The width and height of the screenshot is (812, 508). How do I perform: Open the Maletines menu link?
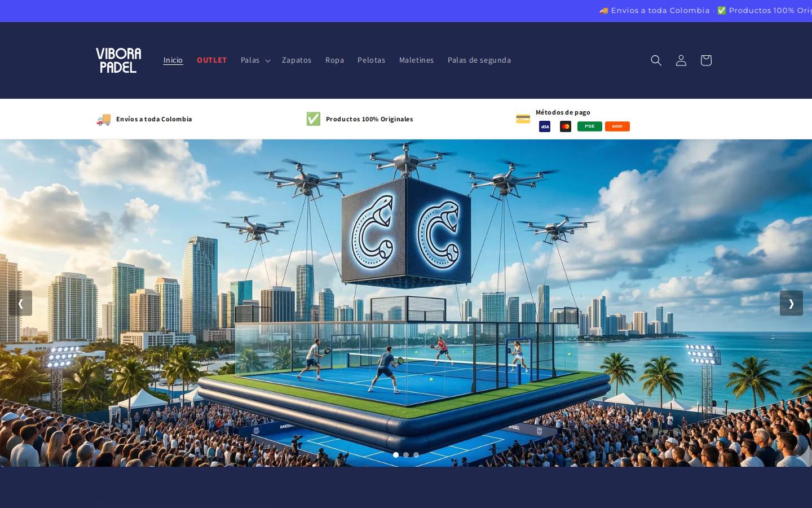point(417,60)
